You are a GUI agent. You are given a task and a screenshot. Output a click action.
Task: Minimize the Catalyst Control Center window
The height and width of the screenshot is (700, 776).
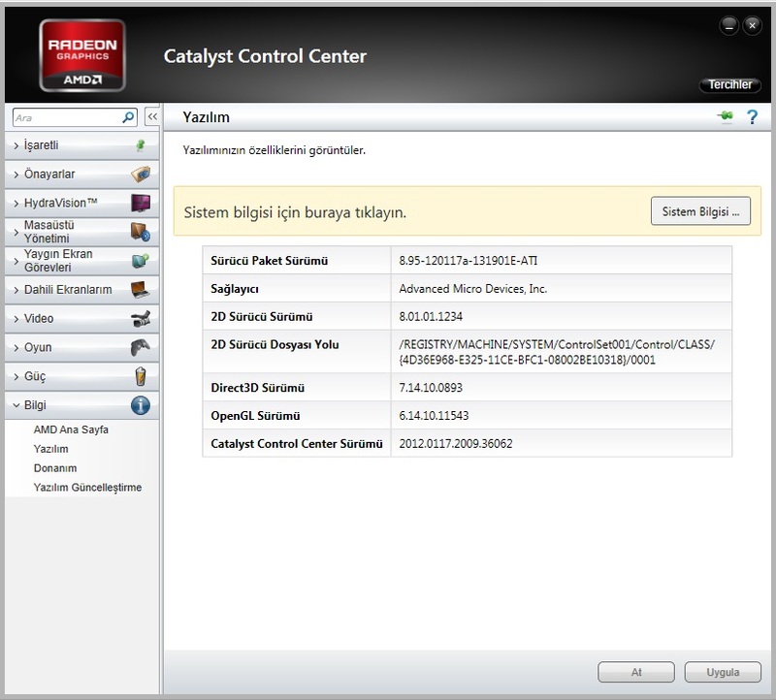[x=729, y=26]
